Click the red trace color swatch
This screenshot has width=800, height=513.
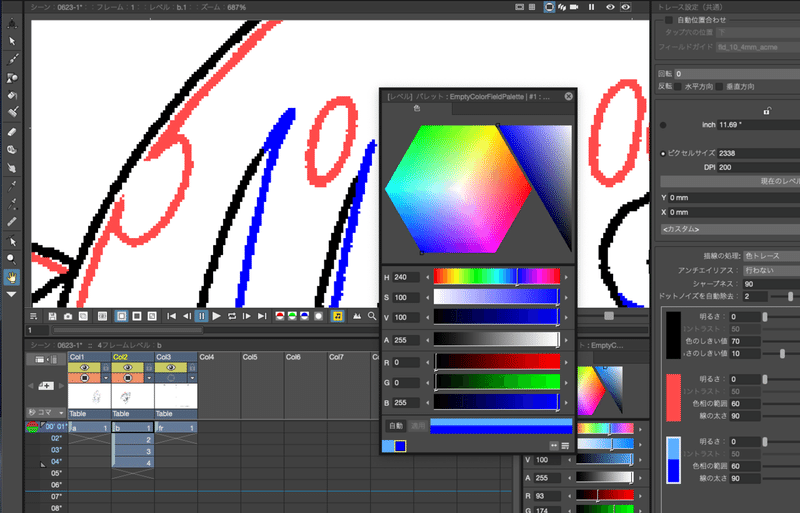coord(673,398)
